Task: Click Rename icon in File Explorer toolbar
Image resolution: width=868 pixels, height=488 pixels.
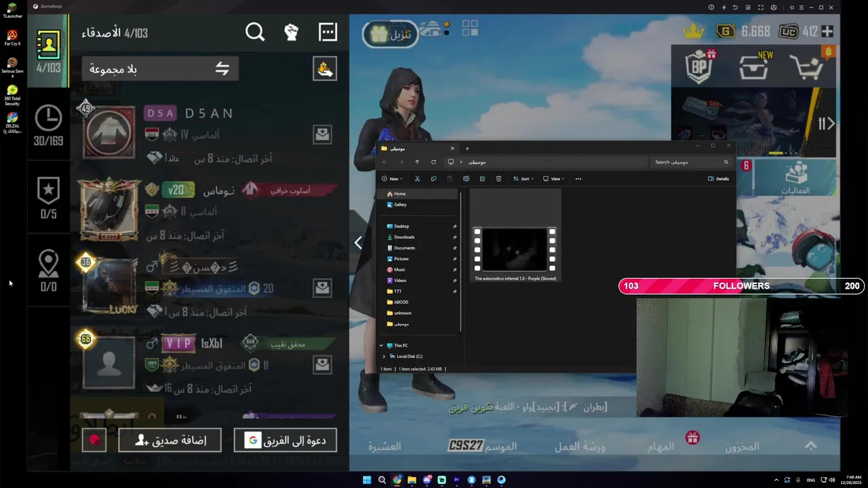Action: tap(466, 179)
